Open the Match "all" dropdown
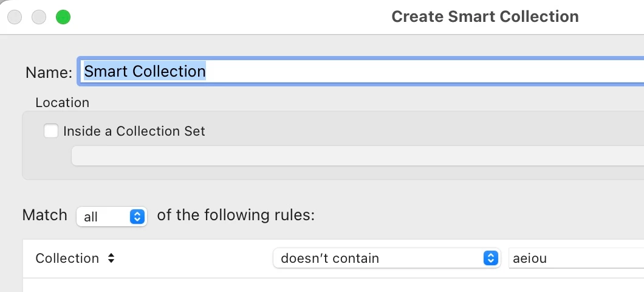Screen dimensions: 644x292 coord(112,217)
